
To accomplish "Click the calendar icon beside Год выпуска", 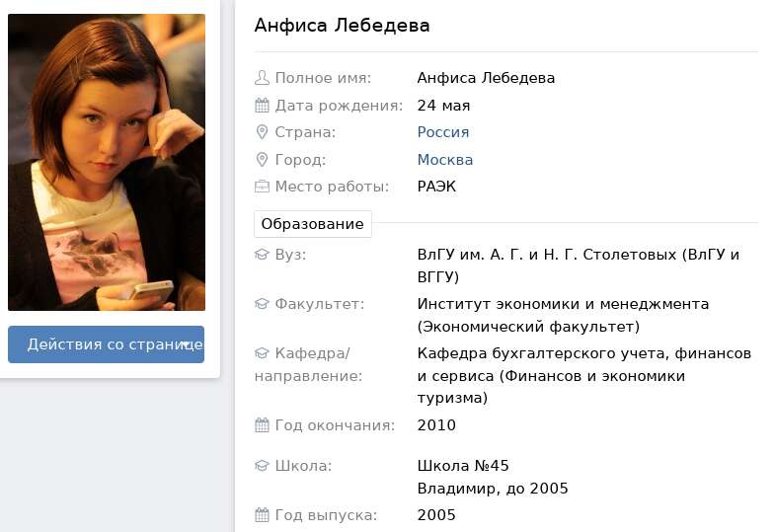I will tap(262, 514).
